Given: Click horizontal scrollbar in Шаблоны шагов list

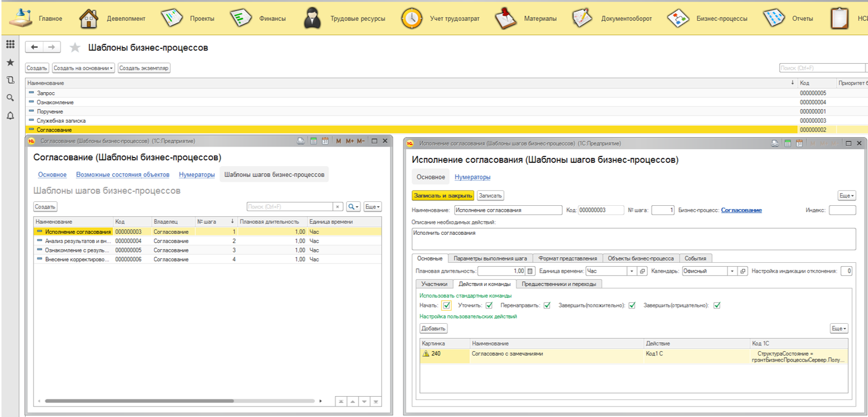Looking at the screenshot, I should click(x=139, y=401).
